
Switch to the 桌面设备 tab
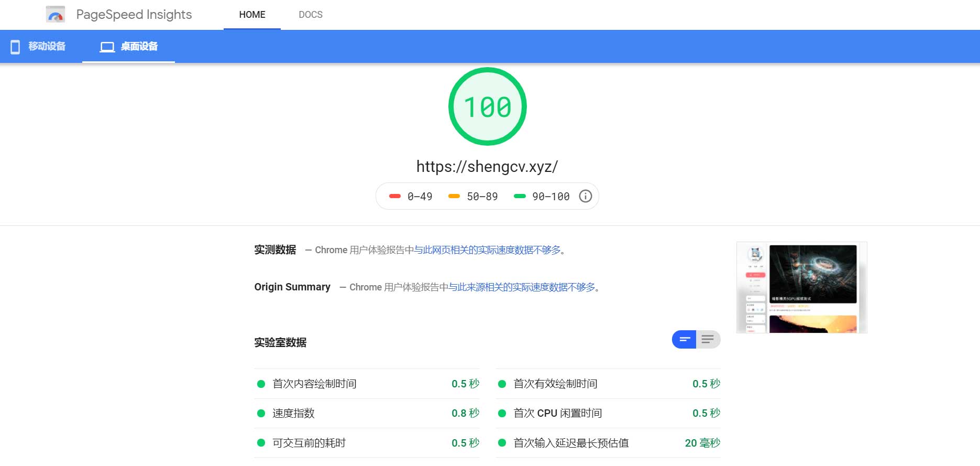129,47
